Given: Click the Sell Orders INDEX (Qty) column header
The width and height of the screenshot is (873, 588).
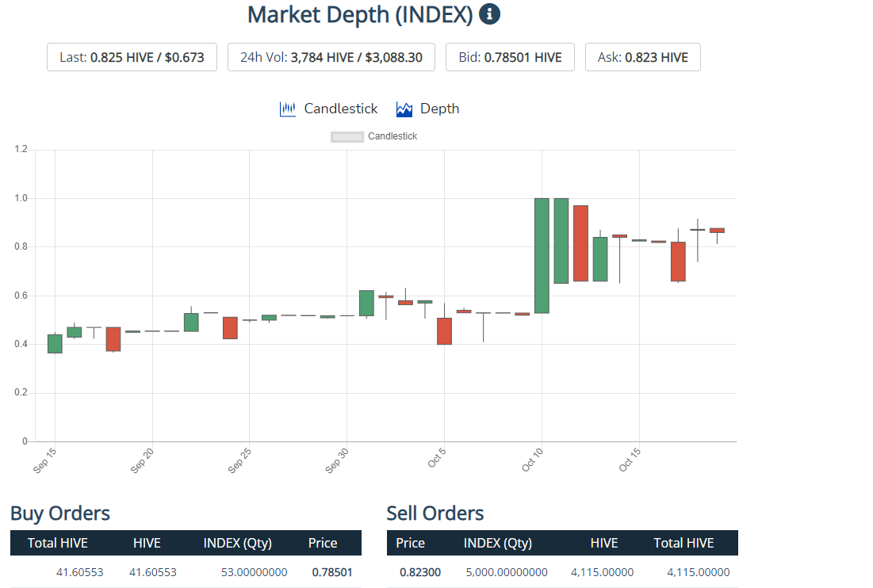Looking at the screenshot, I should [498, 543].
